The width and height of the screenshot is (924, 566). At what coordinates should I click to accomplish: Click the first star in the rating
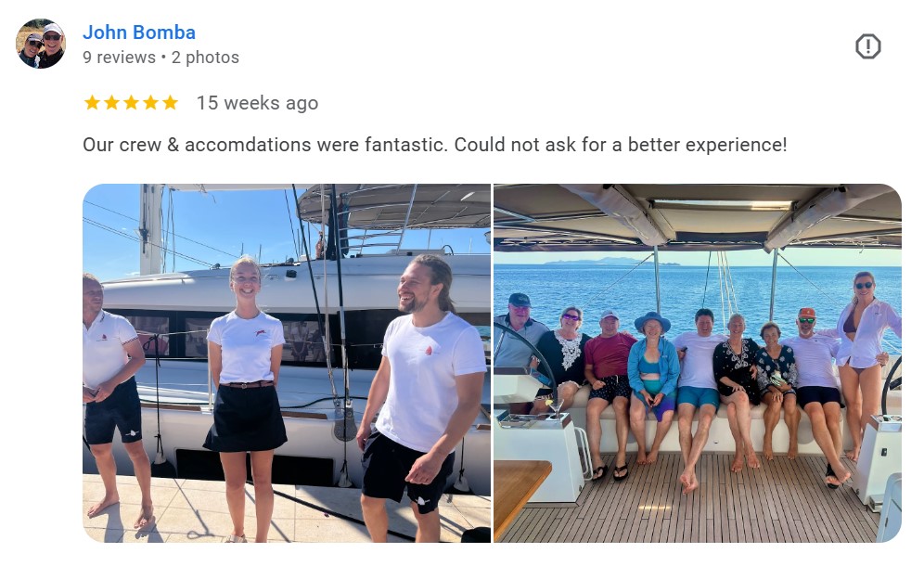[92, 103]
